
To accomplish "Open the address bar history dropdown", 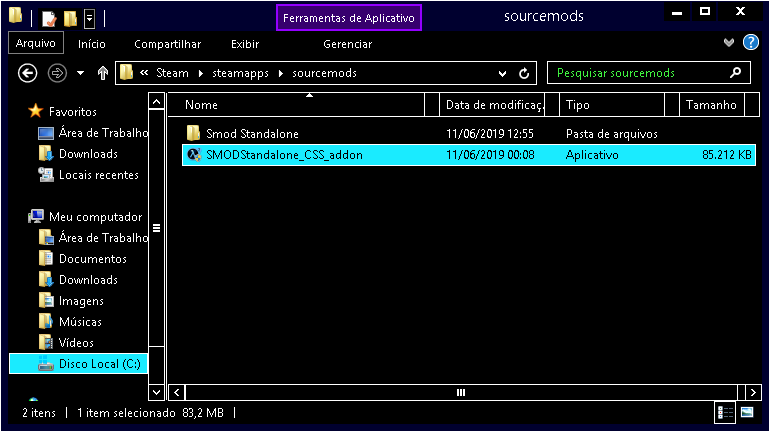I will (502, 74).
